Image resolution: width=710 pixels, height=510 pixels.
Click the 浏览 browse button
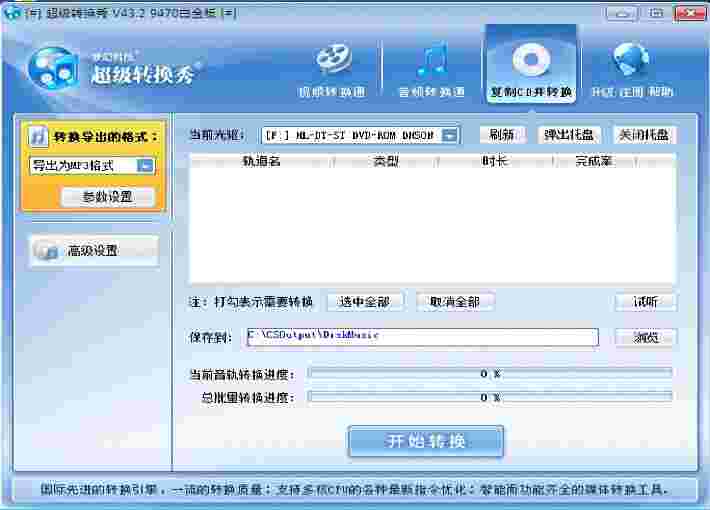tap(645, 337)
